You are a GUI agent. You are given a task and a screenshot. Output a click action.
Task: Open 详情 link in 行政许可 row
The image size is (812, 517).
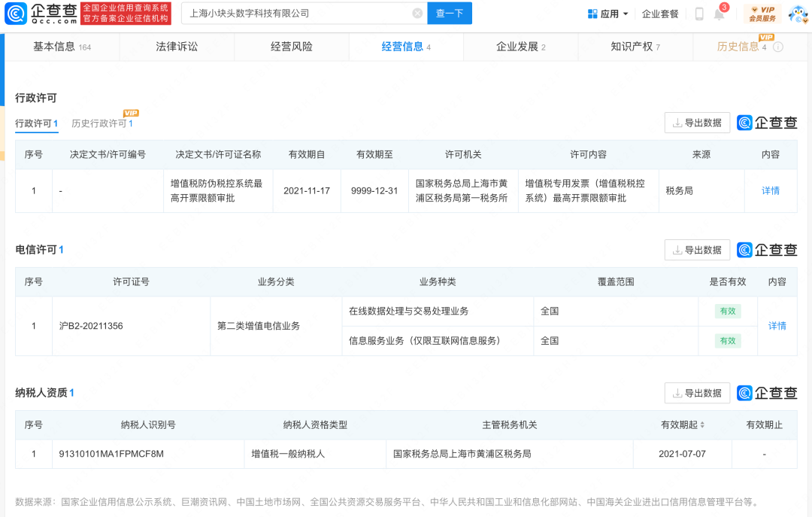click(x=771, y=191)
